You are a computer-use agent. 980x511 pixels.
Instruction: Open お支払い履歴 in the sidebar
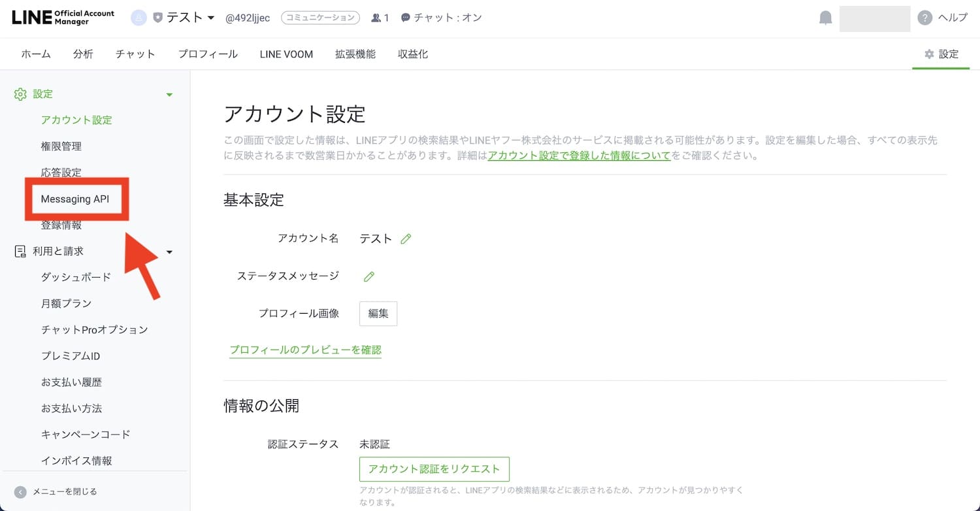tap(72, 382)
